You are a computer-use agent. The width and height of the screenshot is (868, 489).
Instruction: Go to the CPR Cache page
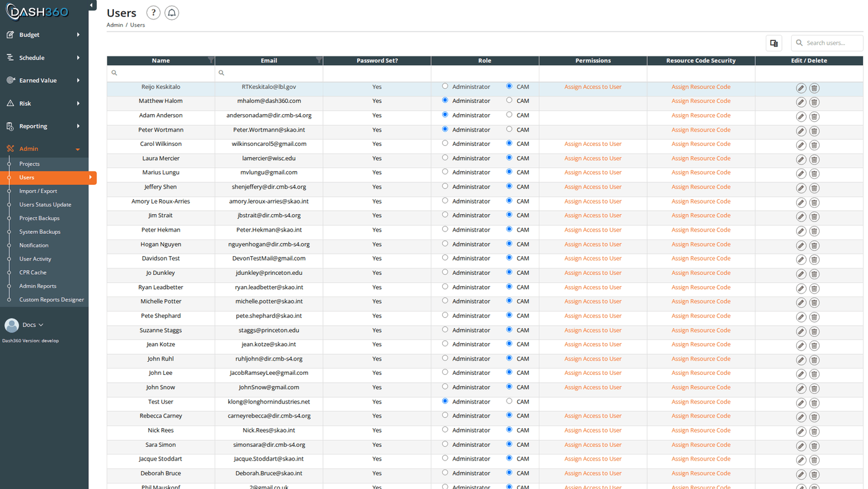click(33, 272)
